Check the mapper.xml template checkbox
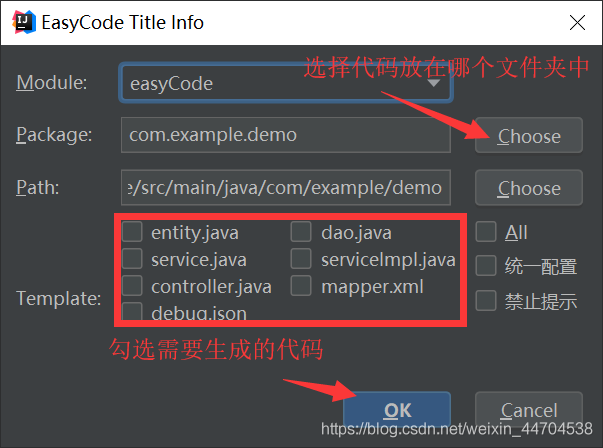 coord(301,285)
